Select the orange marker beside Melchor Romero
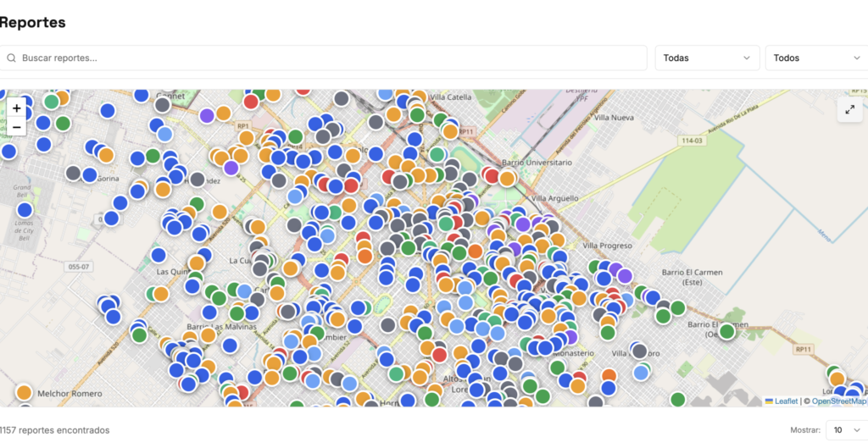This screenshot has height=448, width=868. coord(24,392)
